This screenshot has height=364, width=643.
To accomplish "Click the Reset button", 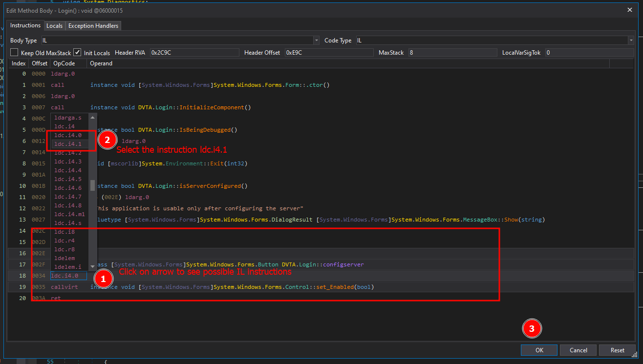I will 617,350.
